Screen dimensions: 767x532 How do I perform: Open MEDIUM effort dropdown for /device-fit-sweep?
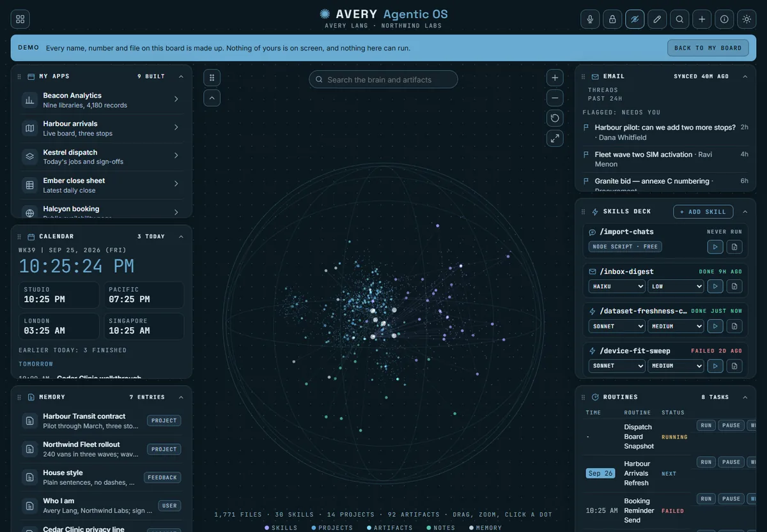[x=676, y=366]
